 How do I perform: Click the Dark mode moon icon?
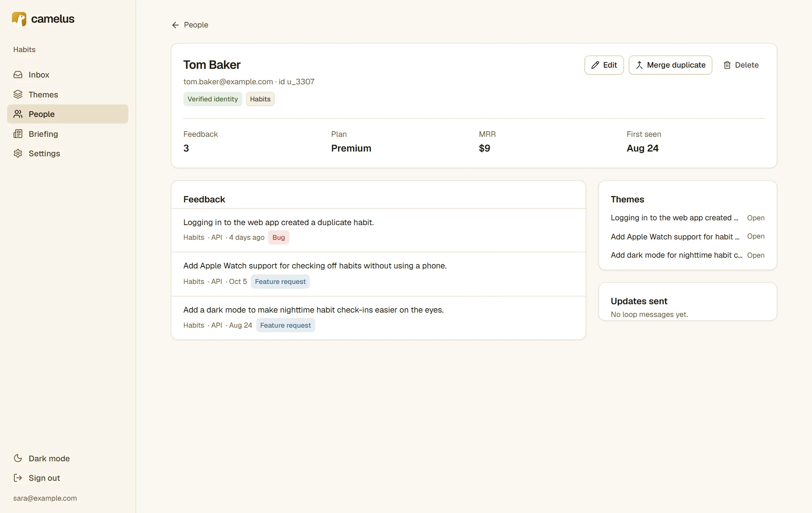(x=18, y=458)
